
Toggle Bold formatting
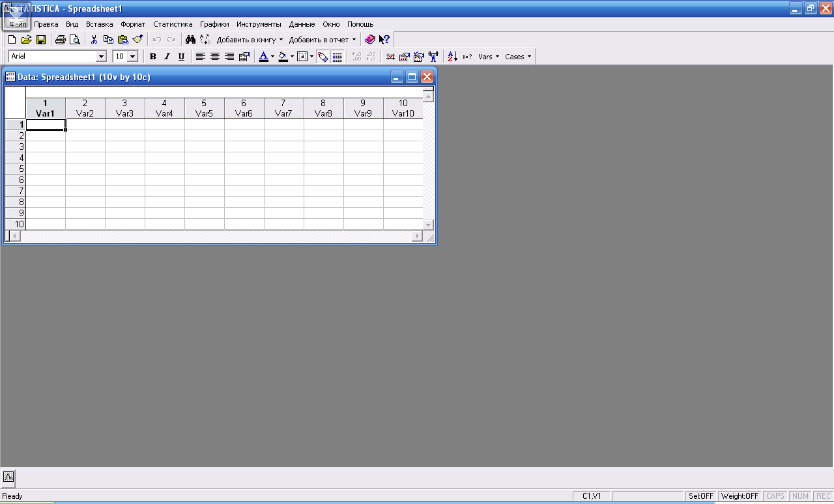152,57
